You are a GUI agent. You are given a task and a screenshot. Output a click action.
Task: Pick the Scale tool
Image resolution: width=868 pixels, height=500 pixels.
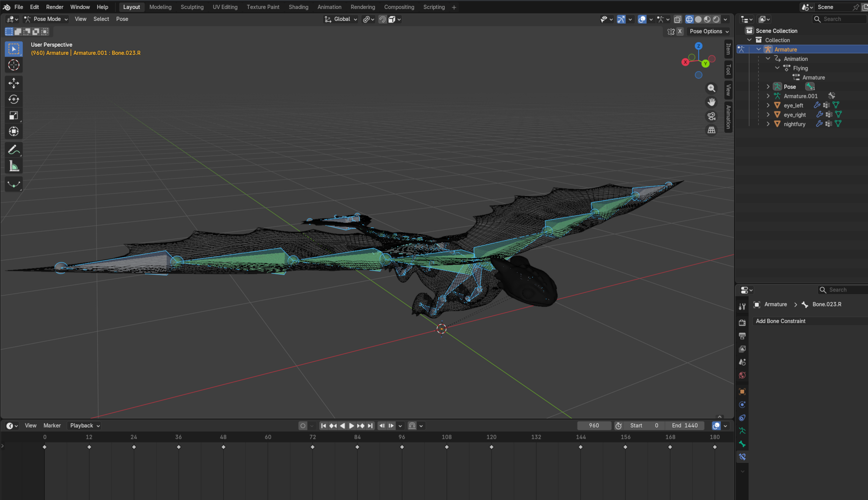pos(14,115)
